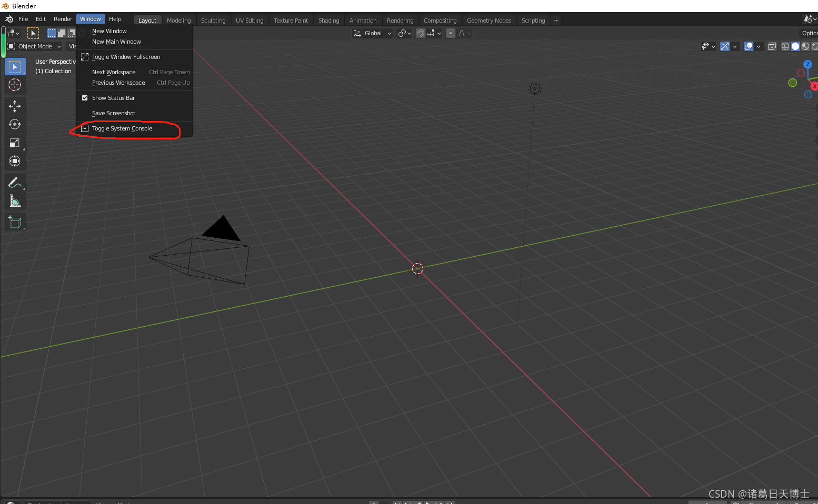
Task: Click the blue negative Z gizmo circle
Action: click(808, 95)
